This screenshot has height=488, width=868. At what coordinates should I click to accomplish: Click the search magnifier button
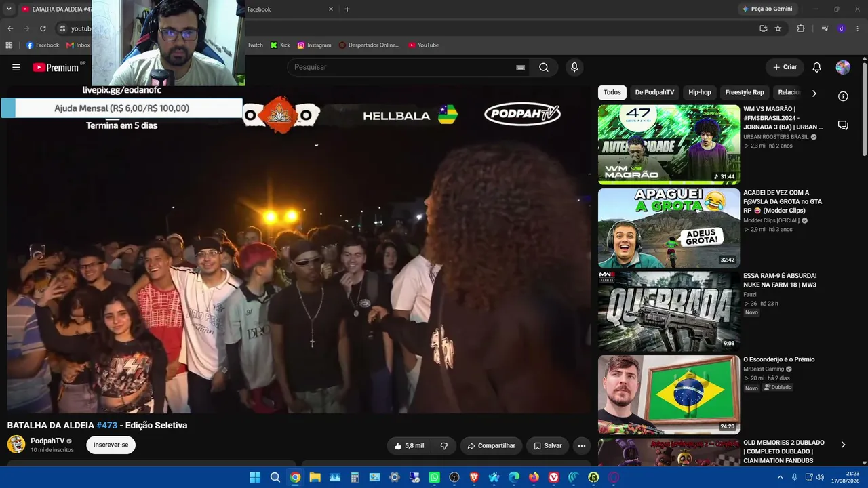(x=544, y=67)
